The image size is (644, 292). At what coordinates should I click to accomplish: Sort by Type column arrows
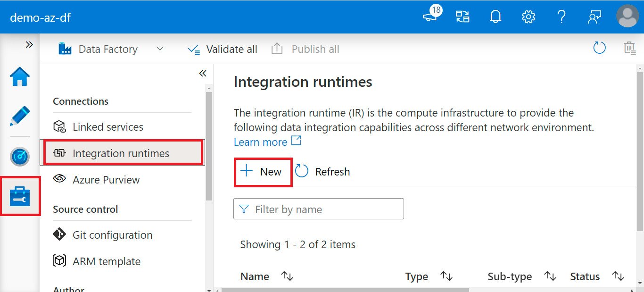point(446,276)
